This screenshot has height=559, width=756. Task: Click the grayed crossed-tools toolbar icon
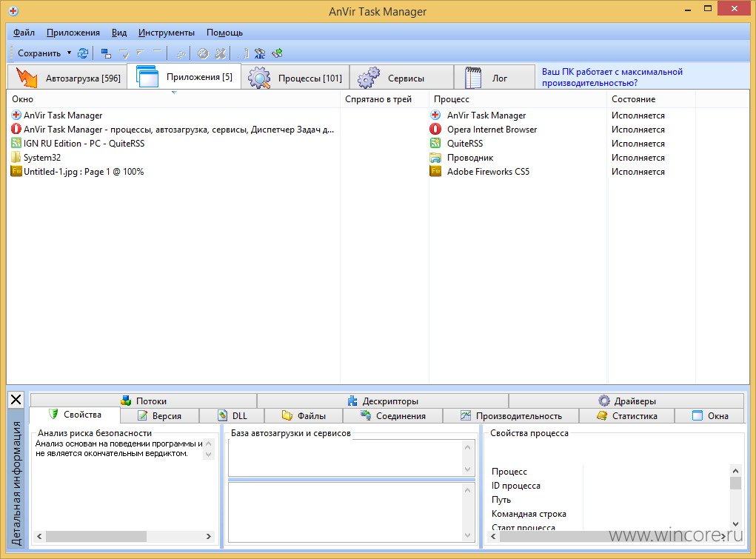tap(221, 53)
